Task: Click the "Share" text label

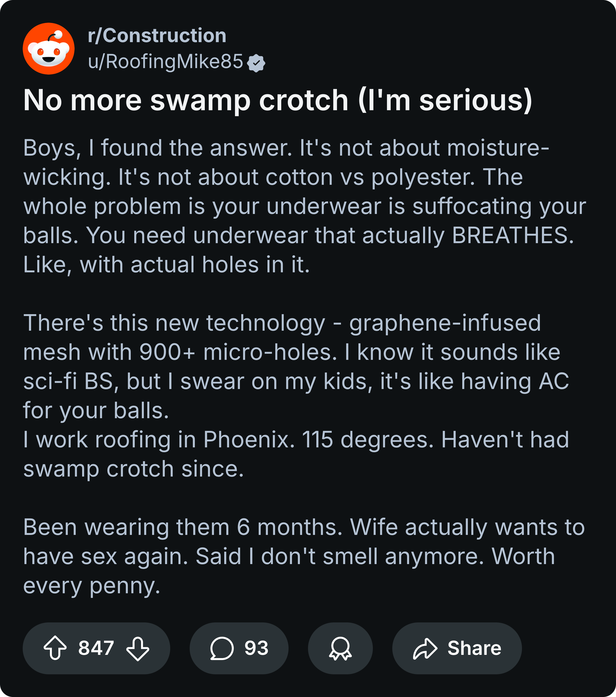Action: [x=474, y=648]
